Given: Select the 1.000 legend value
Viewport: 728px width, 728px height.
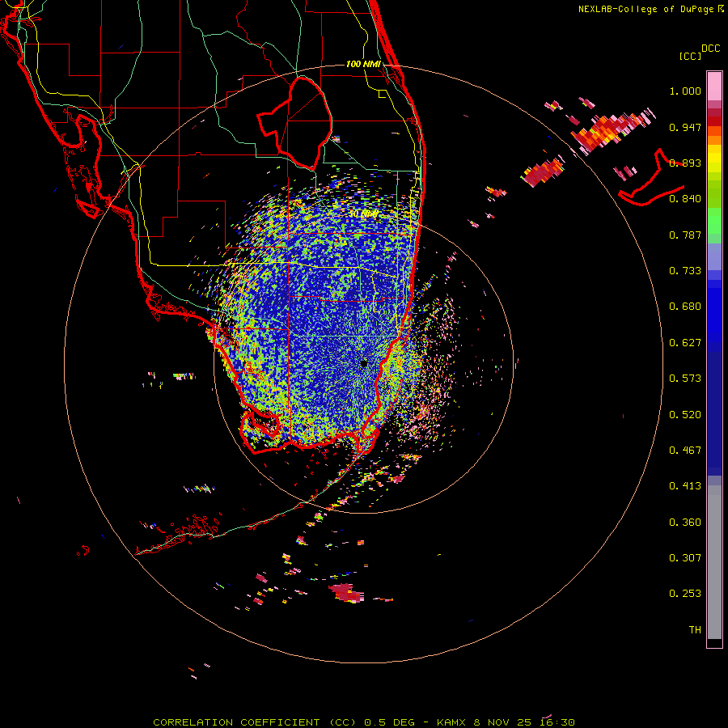Looking at the screenshot, I should [685, 91].
